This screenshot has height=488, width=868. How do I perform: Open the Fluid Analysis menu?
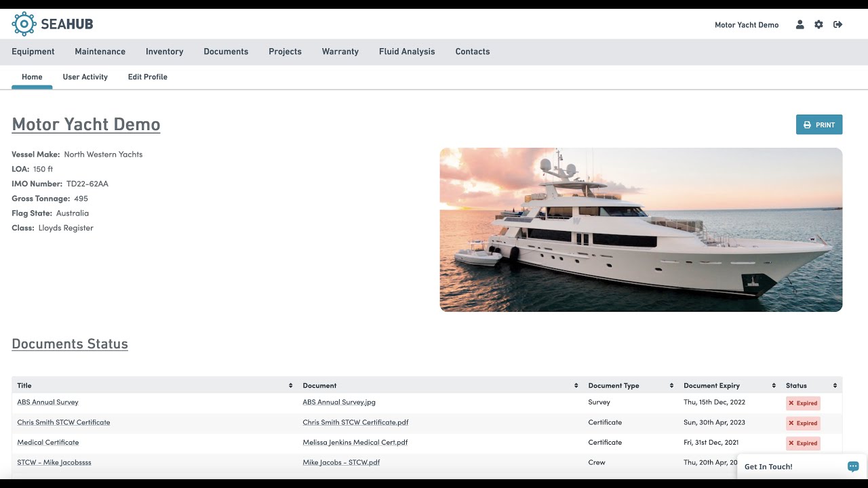[407, 52]
